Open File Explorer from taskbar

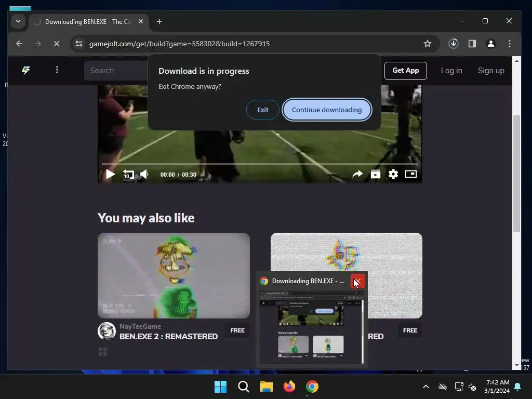267,387
